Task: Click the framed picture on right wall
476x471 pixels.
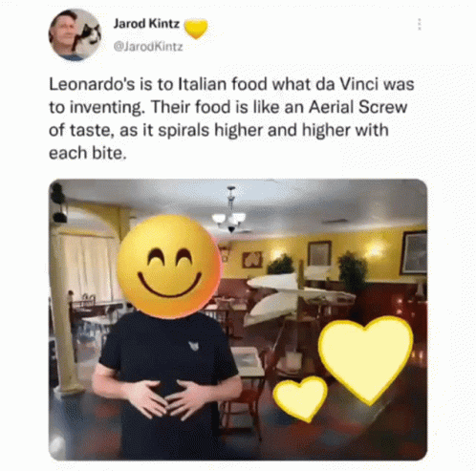Action: (414, 253)
